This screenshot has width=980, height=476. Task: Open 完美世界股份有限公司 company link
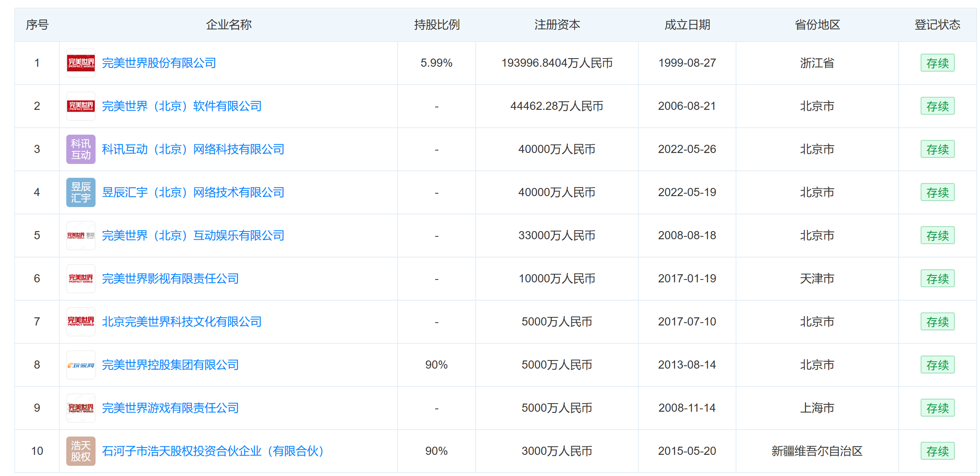159,63
